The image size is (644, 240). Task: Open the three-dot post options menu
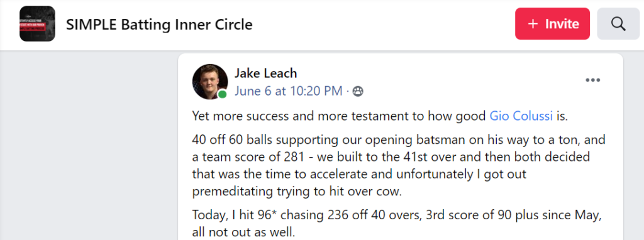[592, 80]
